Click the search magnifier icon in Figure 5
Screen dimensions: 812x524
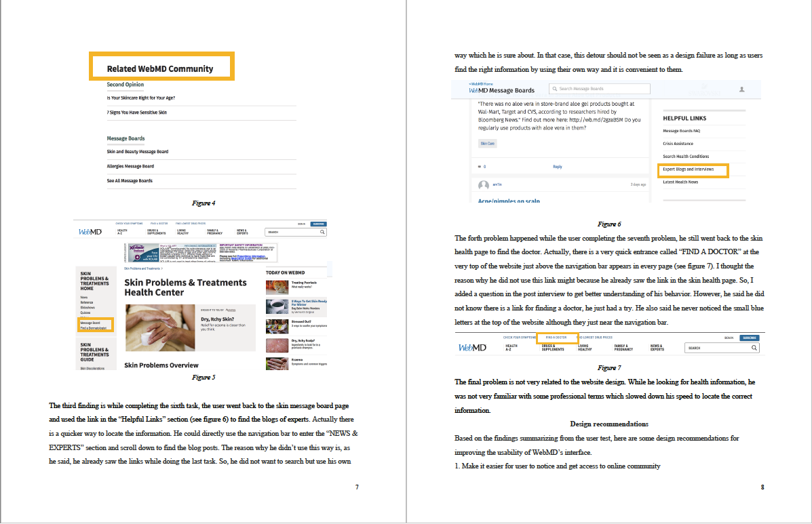322,232
